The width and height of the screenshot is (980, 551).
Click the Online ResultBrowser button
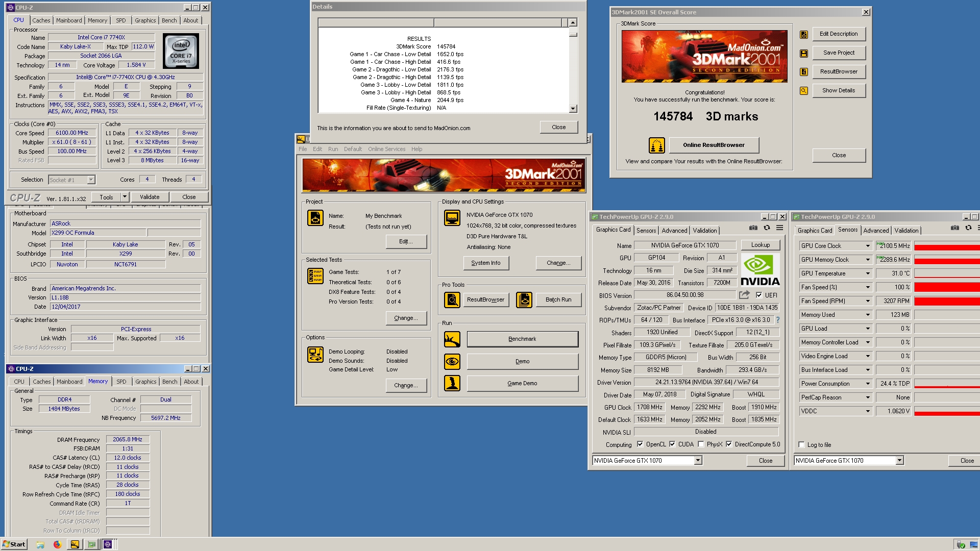click(x=714, y=145)
